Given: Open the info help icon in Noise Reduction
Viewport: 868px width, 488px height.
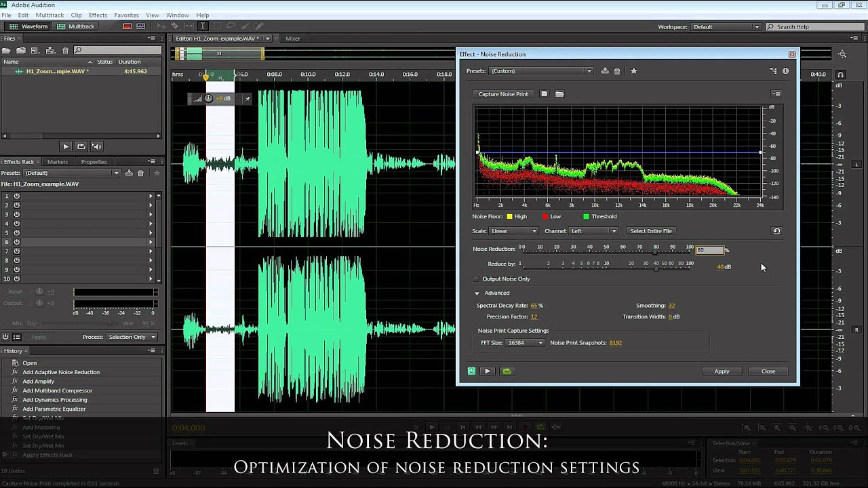Looking at the screenshot, I should point(786,70).
